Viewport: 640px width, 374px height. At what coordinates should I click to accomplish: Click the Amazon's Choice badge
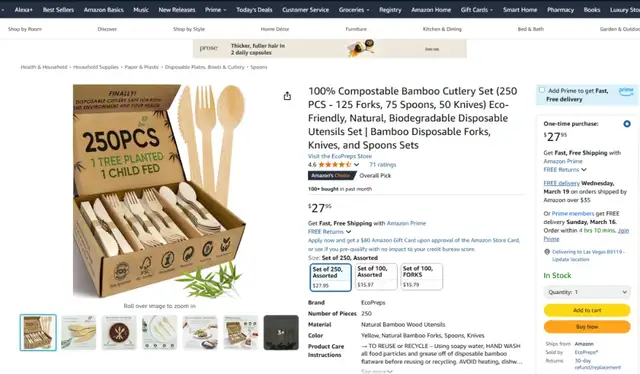[x=332, y=176]
